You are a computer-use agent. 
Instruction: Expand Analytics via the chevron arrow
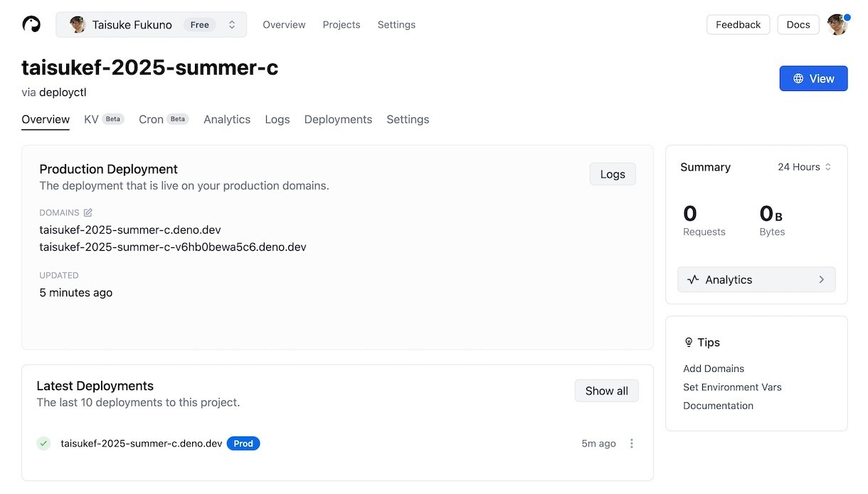[x=821, y=280]
